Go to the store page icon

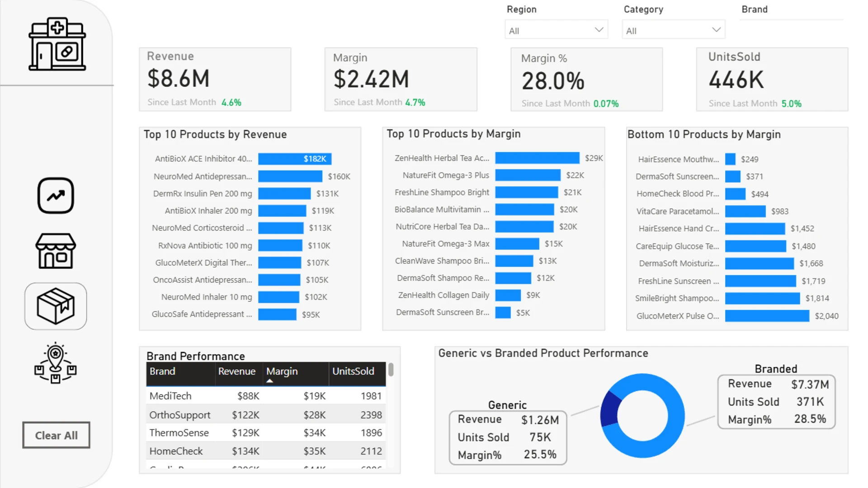click(56, 251)
